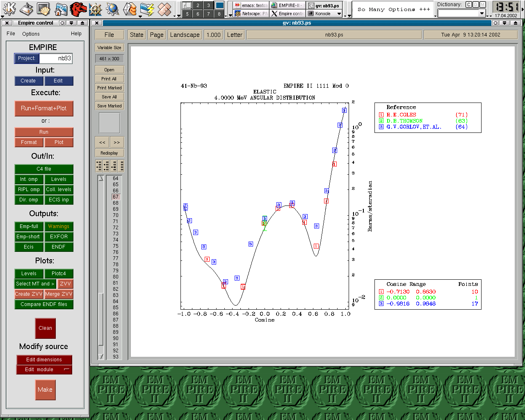Viewport: 525px width, 420px height.
Task: Open the gv File menu
Action: (109, 35)
